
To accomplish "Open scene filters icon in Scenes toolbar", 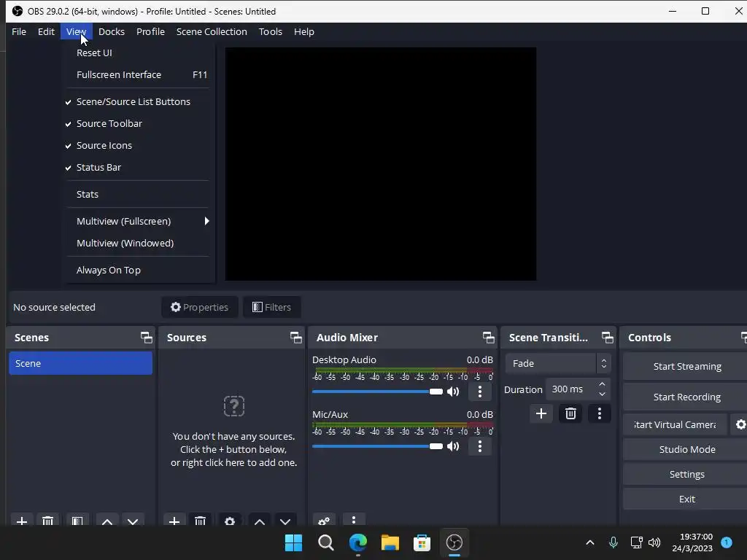I will [x=77, y=521].
